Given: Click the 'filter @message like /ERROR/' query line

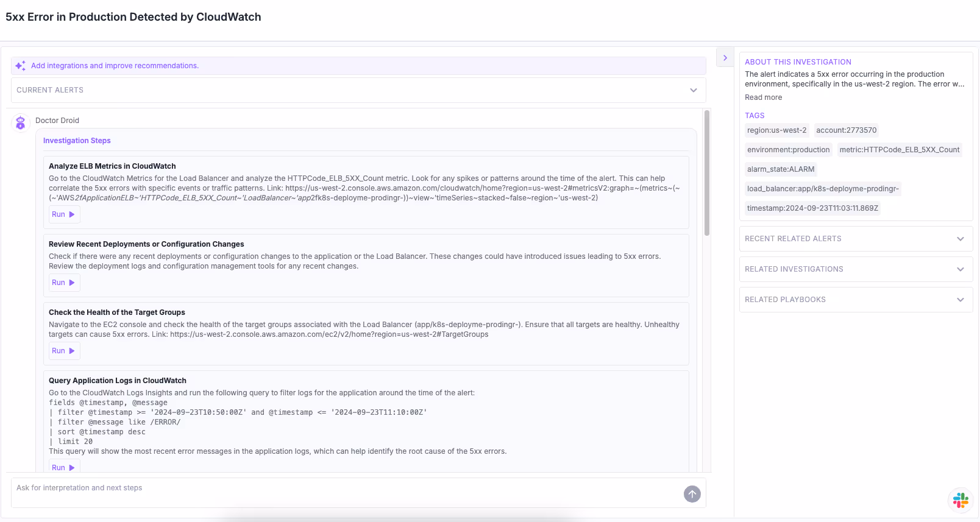Looking at the screenshot, I should [115, 422].
